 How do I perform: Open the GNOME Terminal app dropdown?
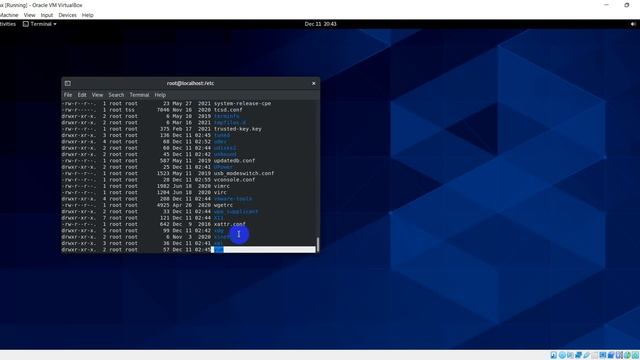[40, 24]
